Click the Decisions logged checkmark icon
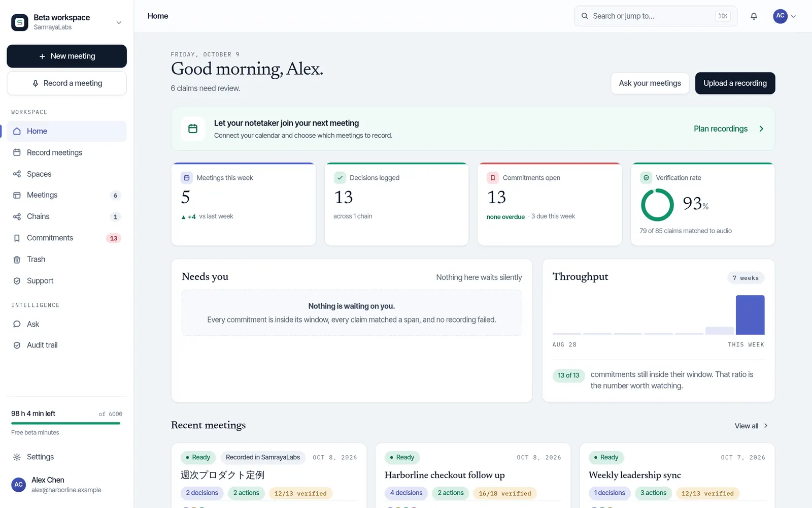This screenshot has width=812, height=508. click(x=340, y=178)
